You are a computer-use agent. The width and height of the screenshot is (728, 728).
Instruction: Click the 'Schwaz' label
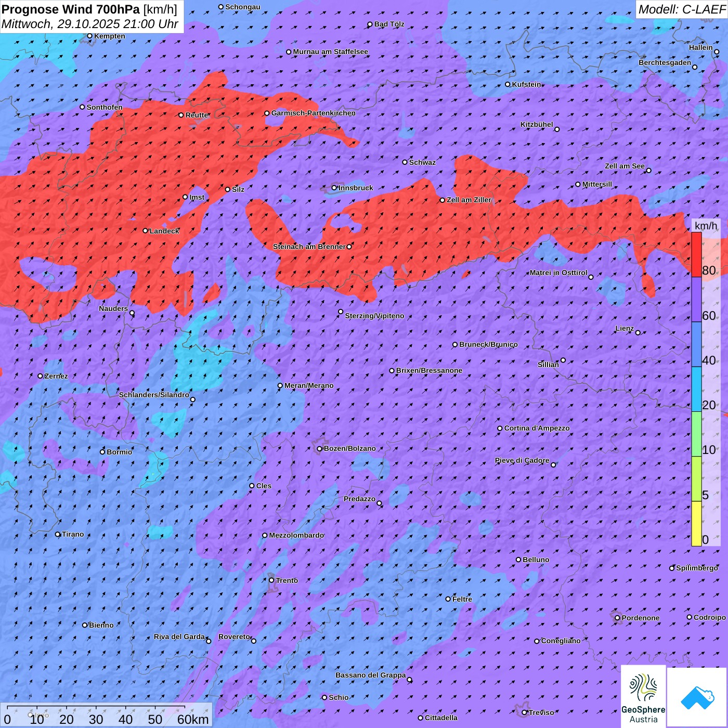(422, 162)
